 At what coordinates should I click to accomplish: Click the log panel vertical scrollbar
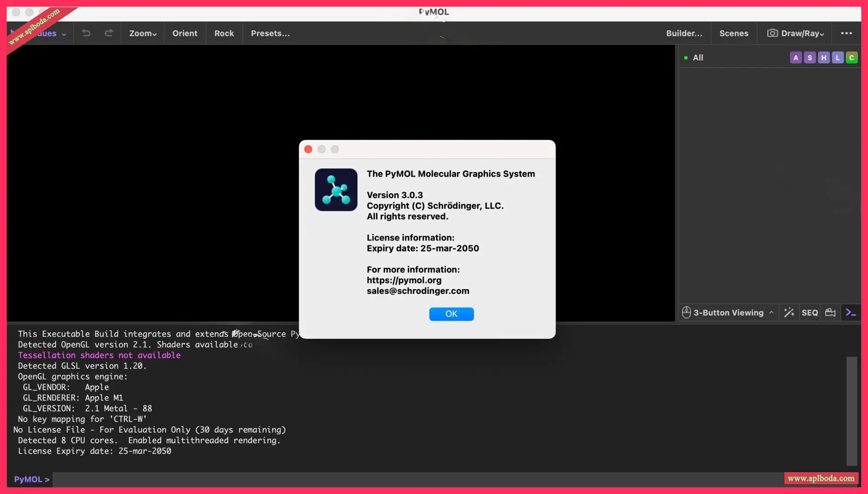852,410
